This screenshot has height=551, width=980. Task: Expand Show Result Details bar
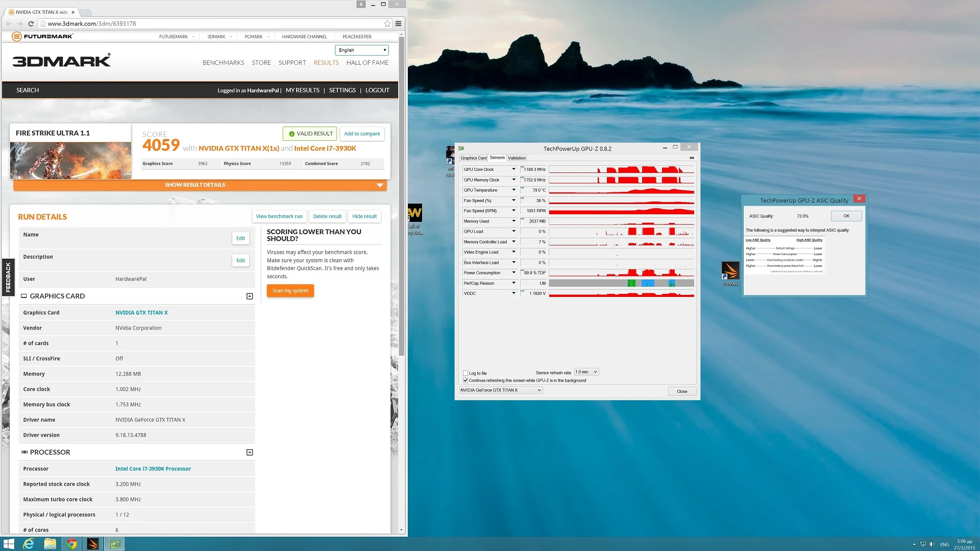pyautogui.click(x=200, y=185)
